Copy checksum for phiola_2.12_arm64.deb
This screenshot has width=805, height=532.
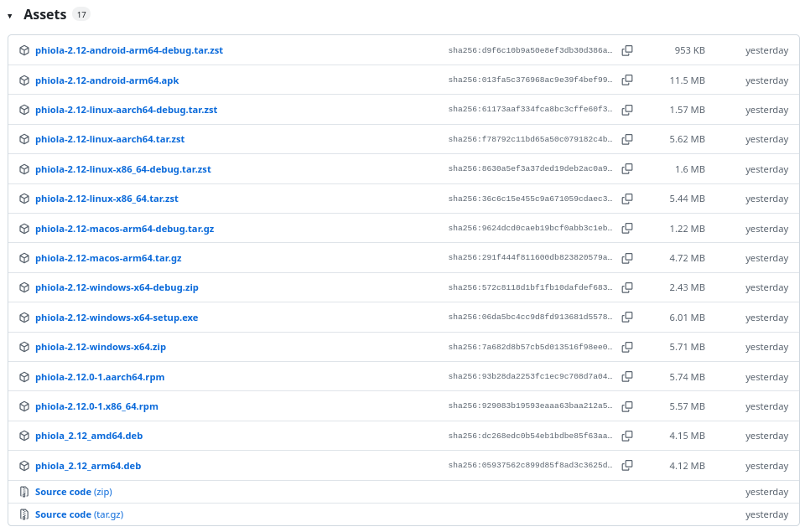[x=627, y=465]
